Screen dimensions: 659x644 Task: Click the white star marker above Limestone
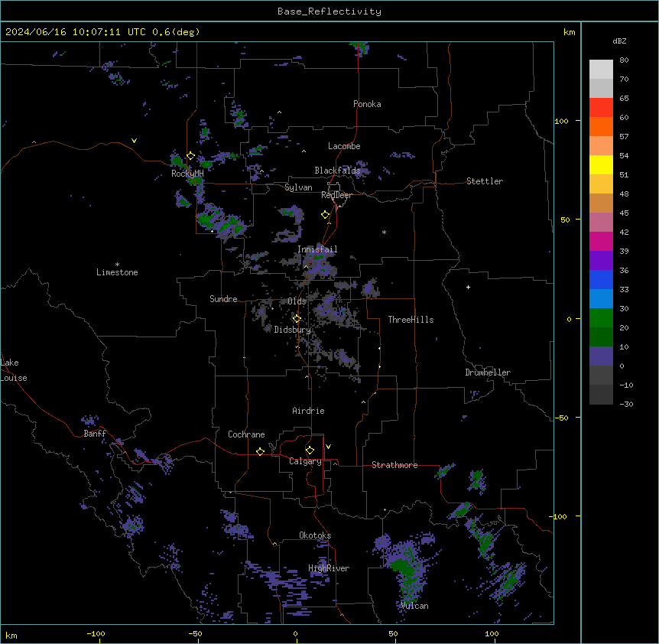117,265
